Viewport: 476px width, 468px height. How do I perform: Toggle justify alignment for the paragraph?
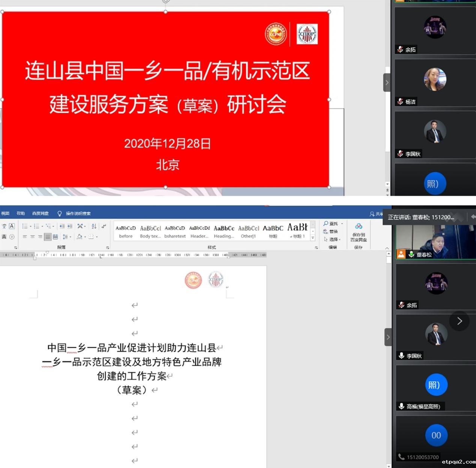(x=47, y=237)
